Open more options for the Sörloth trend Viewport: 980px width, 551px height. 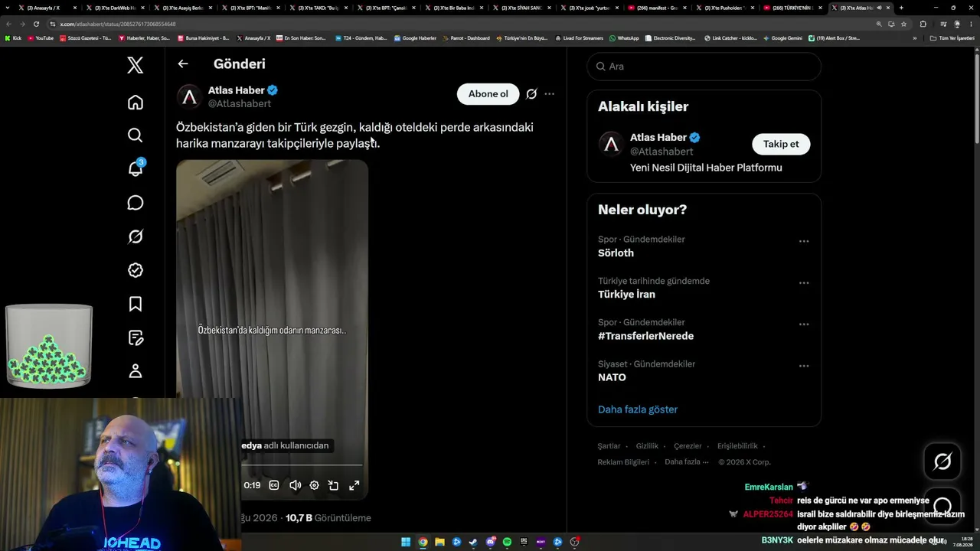pos(804,241)
